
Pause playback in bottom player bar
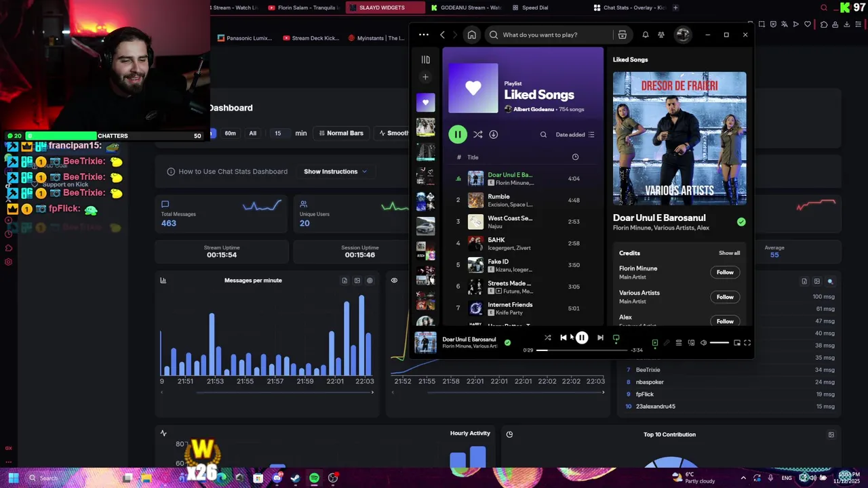[x=582, y=338]
